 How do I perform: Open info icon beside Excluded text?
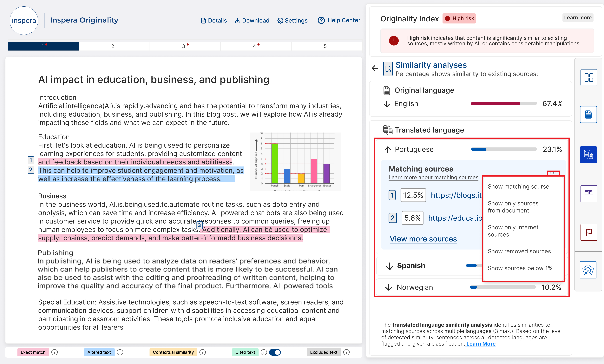pyautogui.click(x=346, y=352)
